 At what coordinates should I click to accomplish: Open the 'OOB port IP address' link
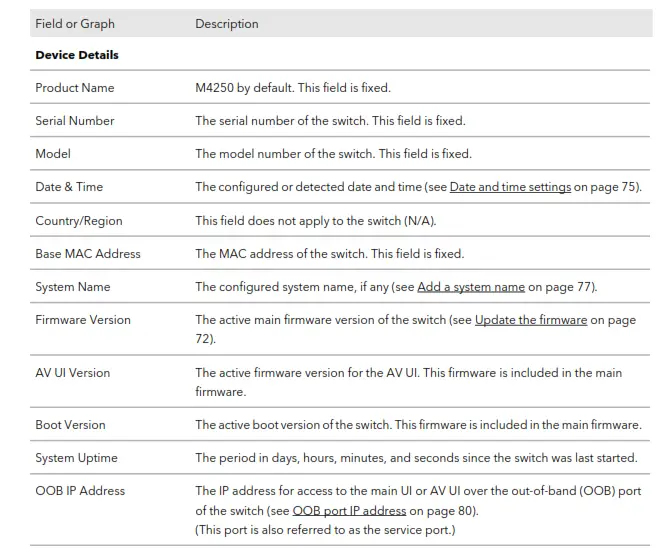tap(349, 511)
